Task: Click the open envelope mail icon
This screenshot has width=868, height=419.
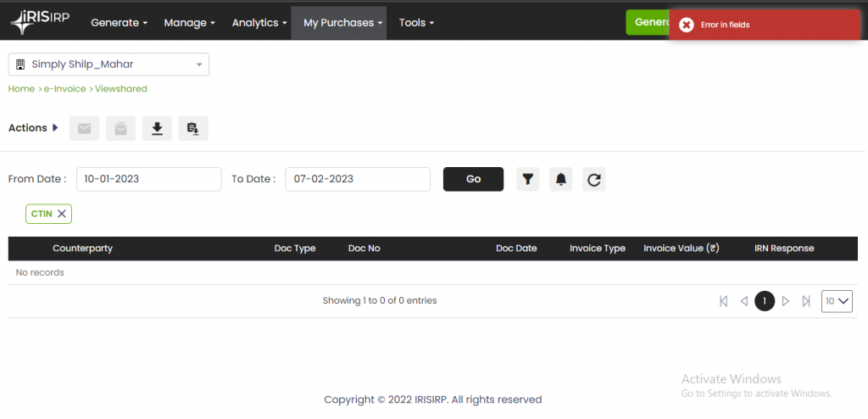Action: click(x=120, y=129)
